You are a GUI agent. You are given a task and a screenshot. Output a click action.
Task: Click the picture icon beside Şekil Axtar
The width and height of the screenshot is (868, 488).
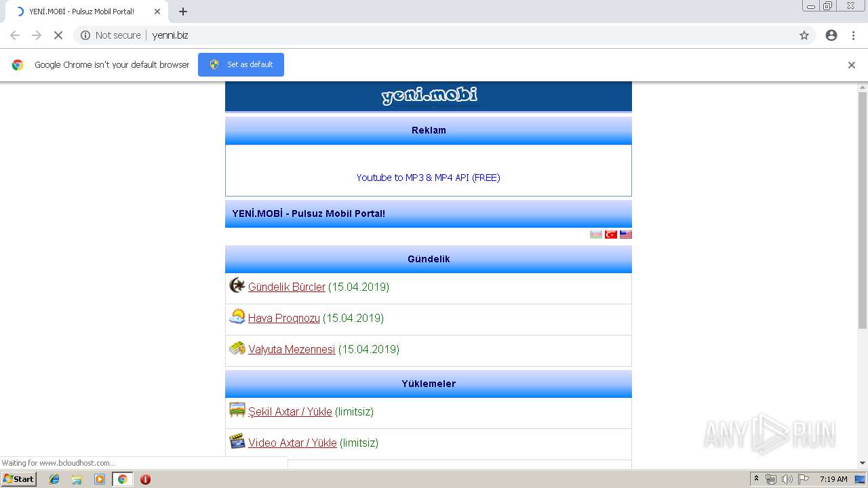point(237,410)
